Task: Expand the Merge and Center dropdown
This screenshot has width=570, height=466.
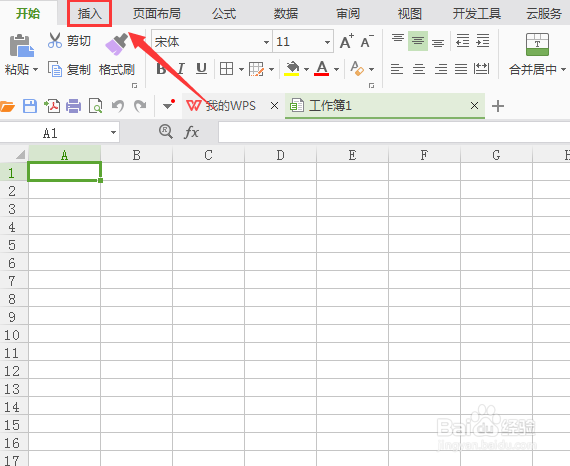Action: 563,69
